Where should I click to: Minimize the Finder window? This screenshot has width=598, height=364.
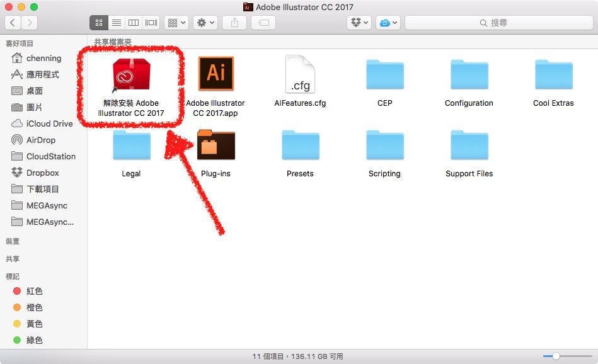click(x=21, y=7)
